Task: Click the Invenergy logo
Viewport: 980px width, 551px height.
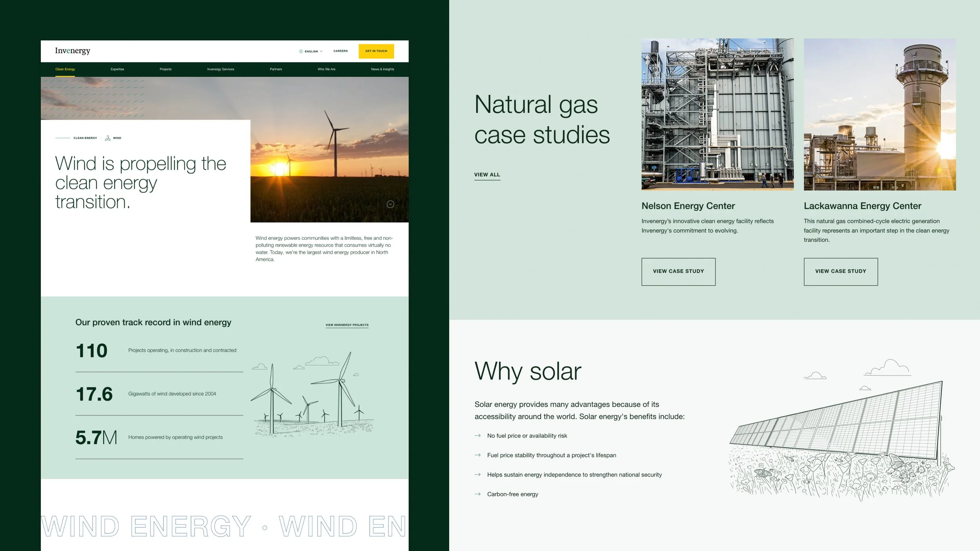Action: click(73, 51)
